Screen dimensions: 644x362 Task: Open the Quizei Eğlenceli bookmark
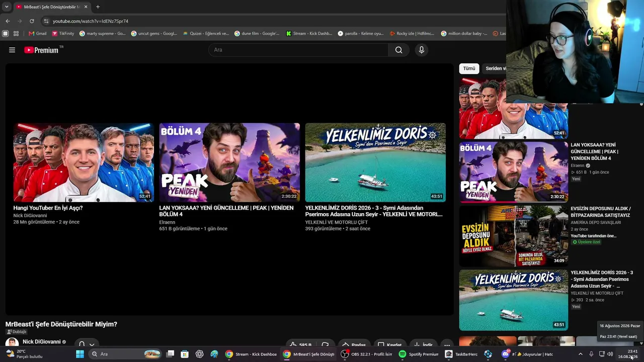click(x=206, y=34)
